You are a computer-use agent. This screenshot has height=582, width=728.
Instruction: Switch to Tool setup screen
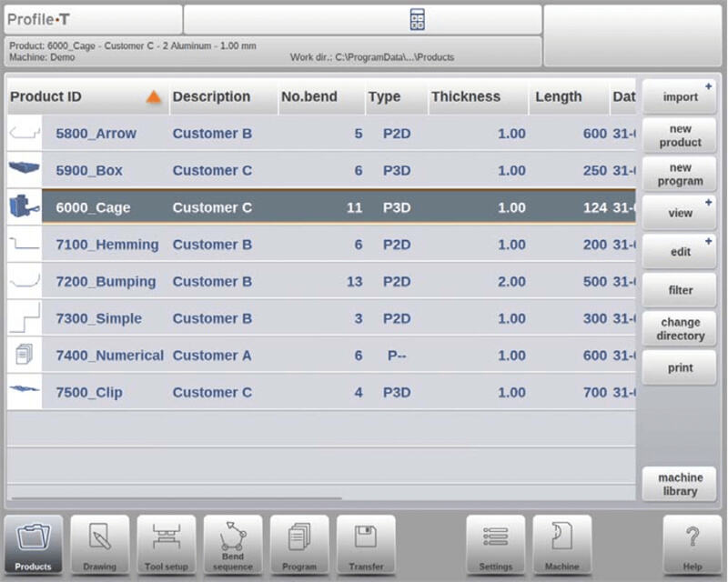coord(167,545)
